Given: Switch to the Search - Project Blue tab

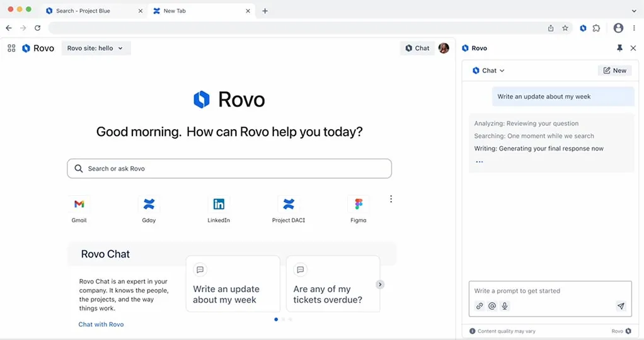Looking at the screenshot, I should pos(82,11).
